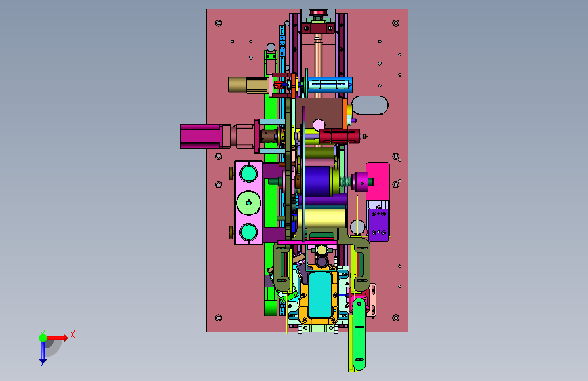This screenshot has width=588, height=381.
Task: Select the hot pink block on the right side
Action: 378,182
